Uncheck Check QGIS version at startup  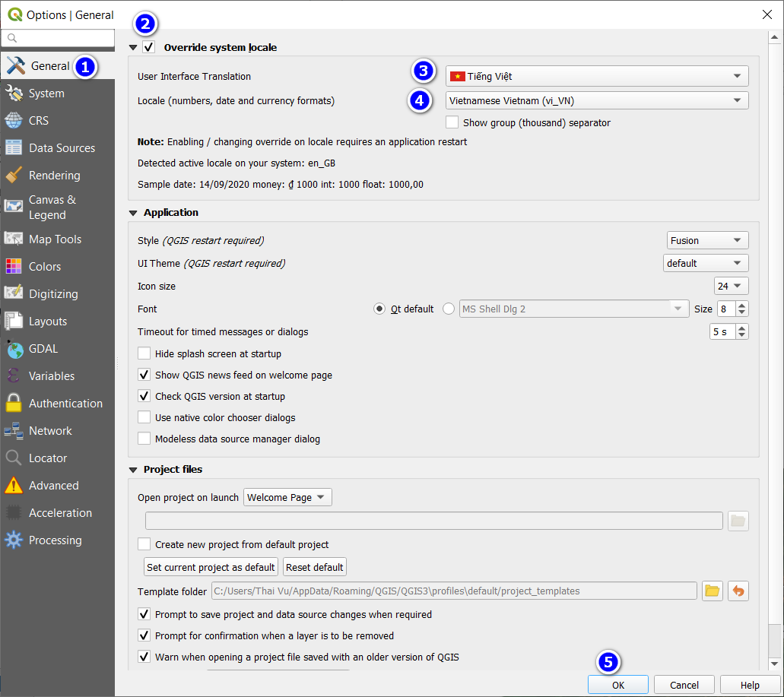[x=144, y=396]
